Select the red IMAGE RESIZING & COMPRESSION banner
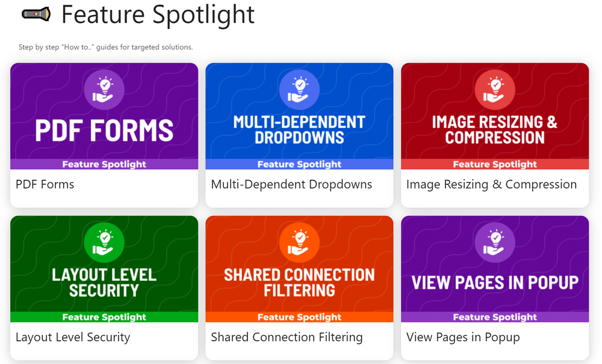The image size is (602, 364). pyautogui.click(x=495, y=116)
